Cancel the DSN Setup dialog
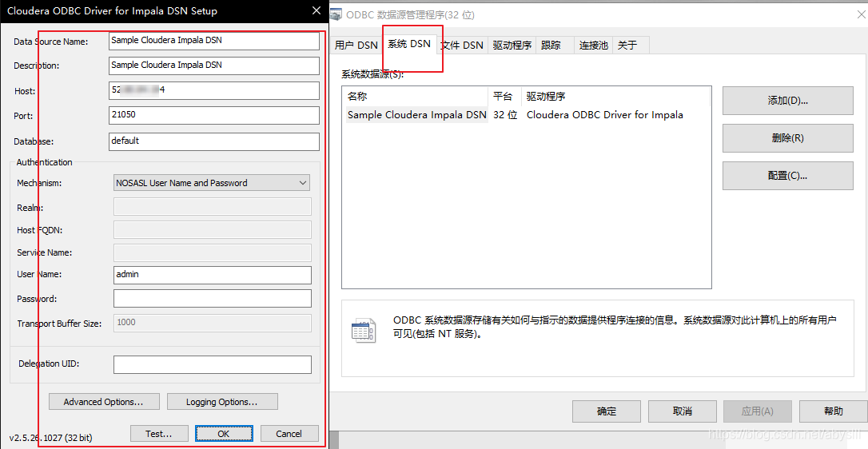This screenshot has width=868, height=449. [289, 434]
